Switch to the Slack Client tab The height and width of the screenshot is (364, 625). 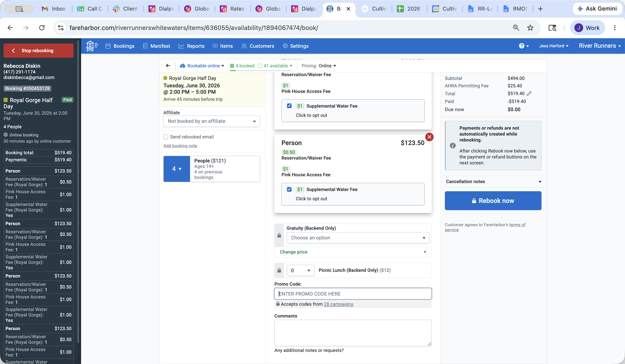tap(125, 9)
